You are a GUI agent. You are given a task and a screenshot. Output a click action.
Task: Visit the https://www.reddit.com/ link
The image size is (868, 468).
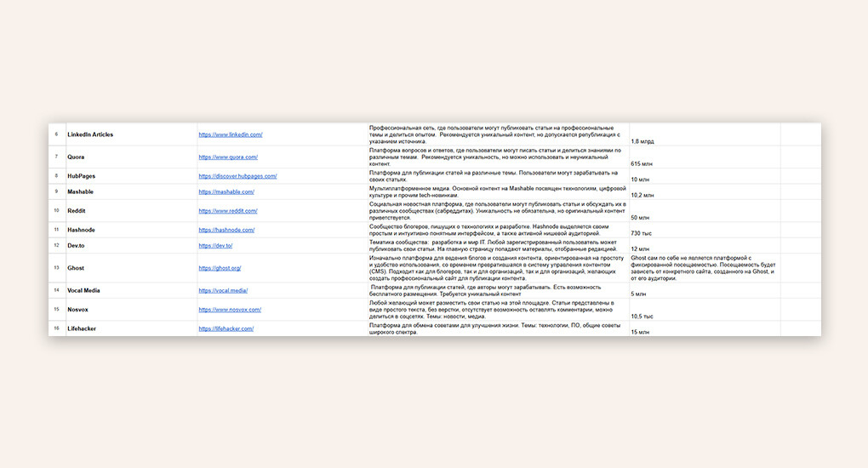coord(228,211)
